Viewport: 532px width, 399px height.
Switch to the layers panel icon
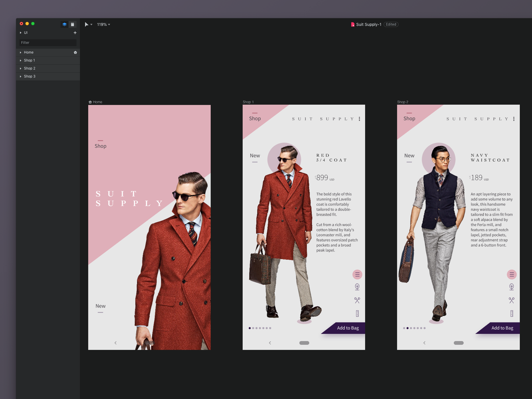tap(65, 24)
